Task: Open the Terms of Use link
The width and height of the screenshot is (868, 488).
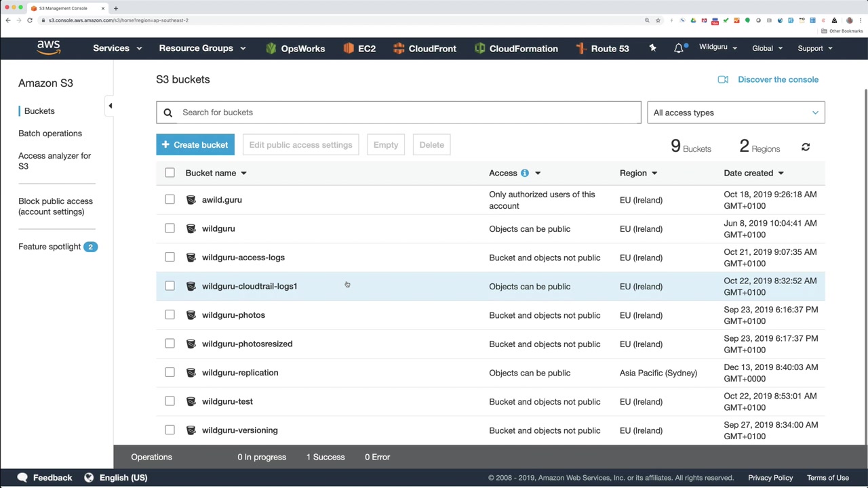Action: click(828, 478)
